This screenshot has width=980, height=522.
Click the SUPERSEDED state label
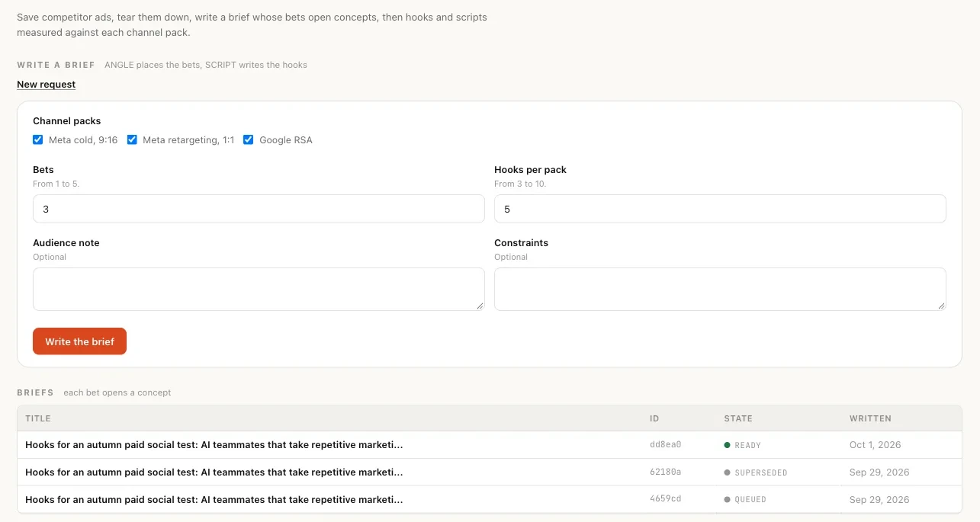click(x=760, y=472)
